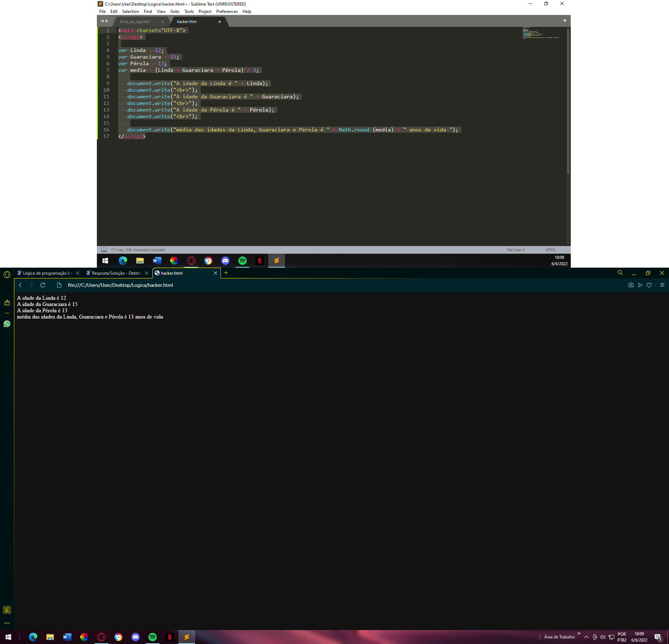Open the Goto menu
Viewport: 669px width, 644px height.
(x=175, y=11)
